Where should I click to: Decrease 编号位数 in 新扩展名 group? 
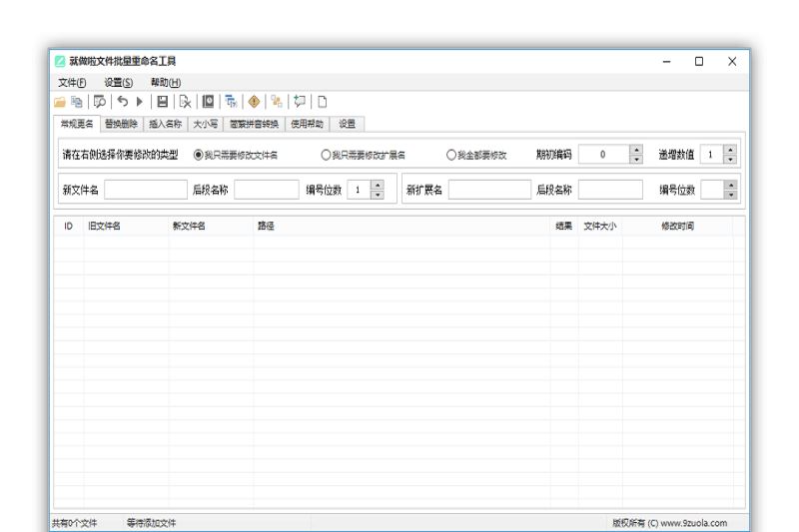[730, 195]
